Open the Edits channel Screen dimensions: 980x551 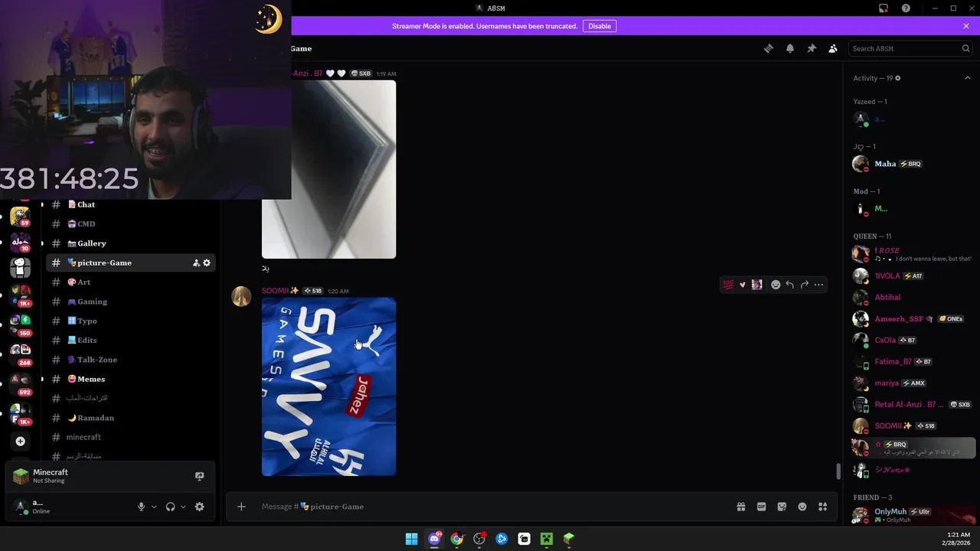coord(130,341)
